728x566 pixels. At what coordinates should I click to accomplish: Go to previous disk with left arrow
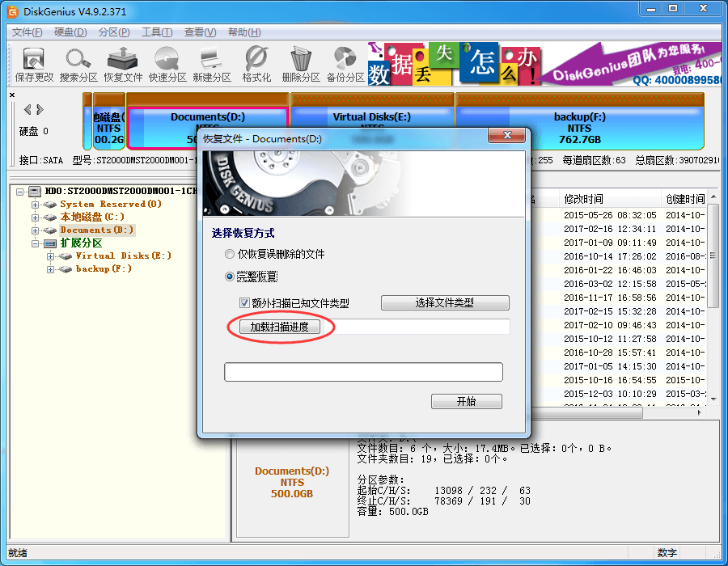pyautogui.click(x=28, y=109)
